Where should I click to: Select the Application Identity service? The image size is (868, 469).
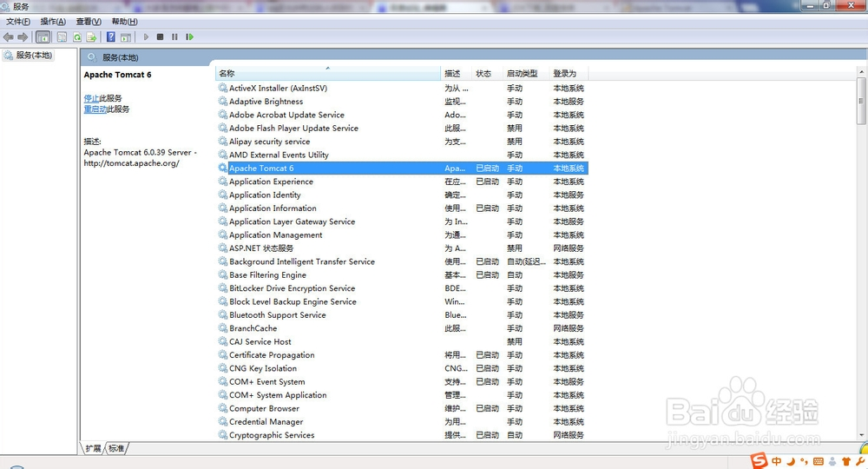pyautogui.click(x=401, y=195)
